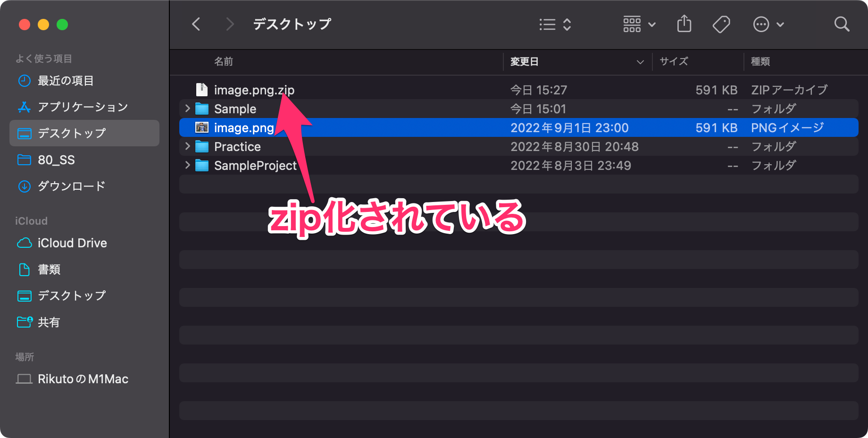Image resolution: width=868 pixels, height=438 pixels.
Task: Select the image.png.zip file
Action: (x=254, y=90)
